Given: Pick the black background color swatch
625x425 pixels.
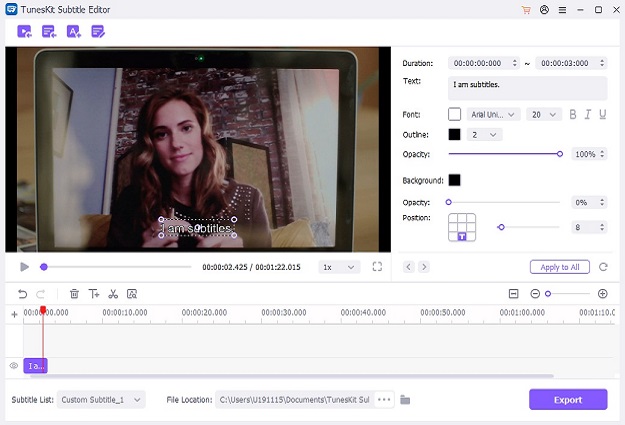Looking at the screenshot, I should [x=454, y=180].
